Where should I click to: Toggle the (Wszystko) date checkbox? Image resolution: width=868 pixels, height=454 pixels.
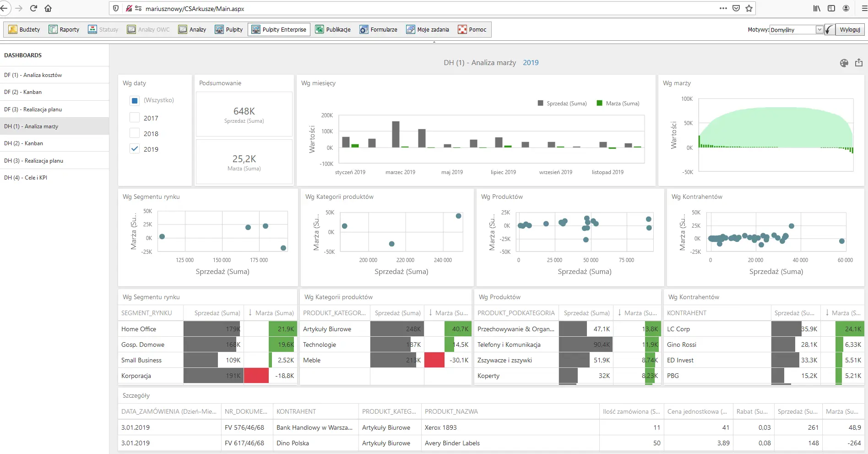click(135, 100)
